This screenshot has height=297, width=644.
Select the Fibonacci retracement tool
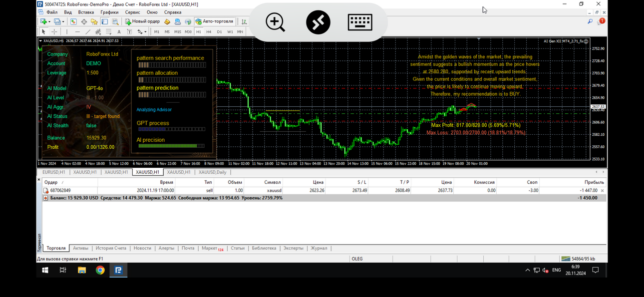coord(108,31)
